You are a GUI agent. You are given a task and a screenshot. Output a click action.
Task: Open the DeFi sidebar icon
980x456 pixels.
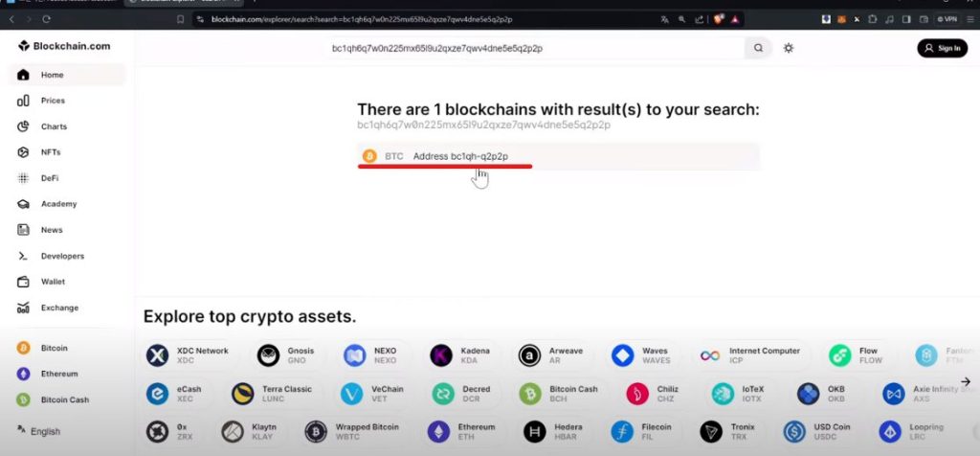24,178
